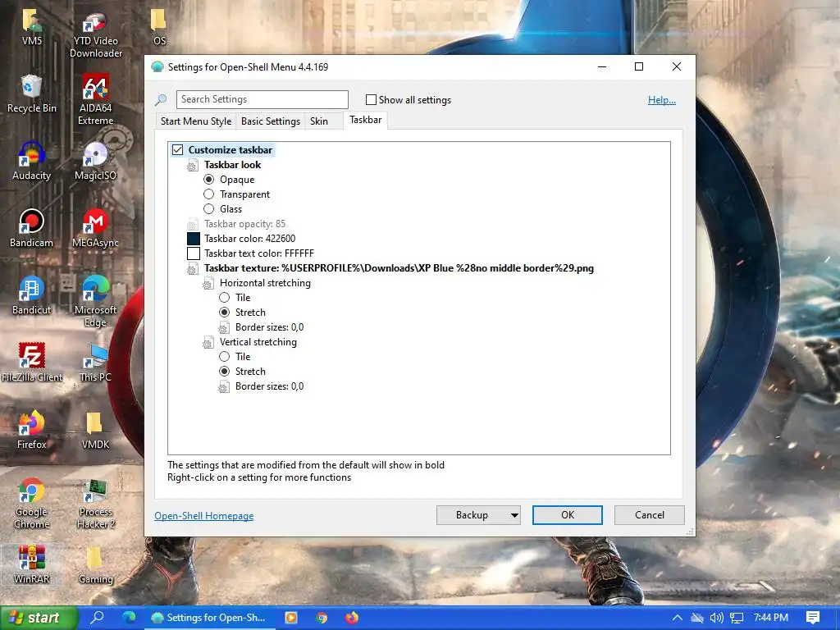The image size is (840, 630).
Task: Select the Taskbar opacity: 85 row
Action: point(236,224)
